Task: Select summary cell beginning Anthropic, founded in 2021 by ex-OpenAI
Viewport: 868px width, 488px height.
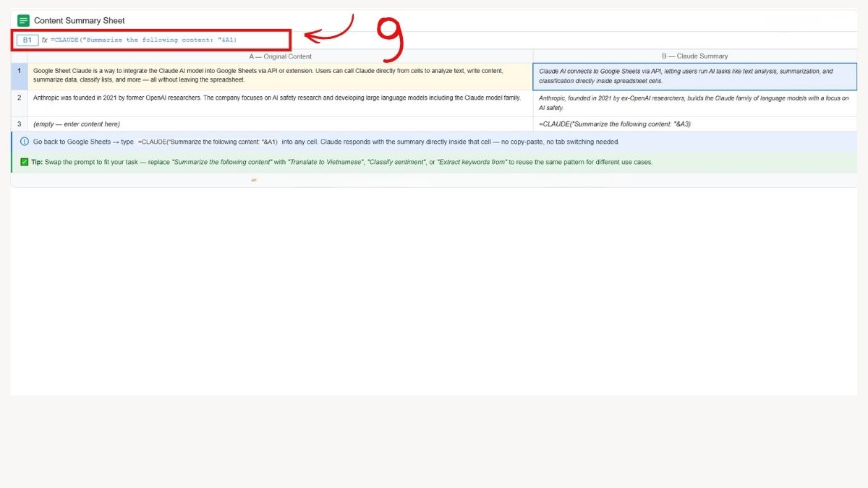Action: click(695, 103)
